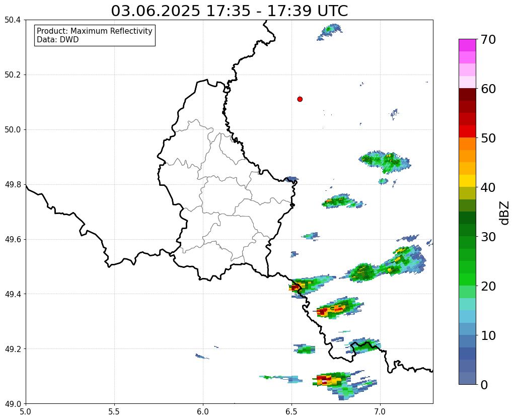The image size is (515, 420).
Task: Click latitude axis label "50.2"
Action: pyautogui.click(x=13, y=75)
